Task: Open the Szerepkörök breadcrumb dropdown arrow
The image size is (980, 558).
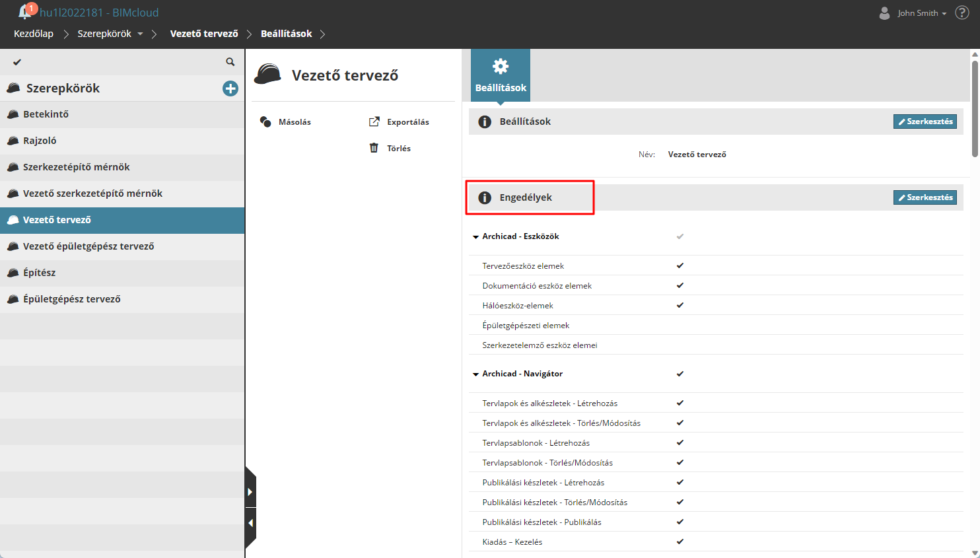Action: coord(140,34)
